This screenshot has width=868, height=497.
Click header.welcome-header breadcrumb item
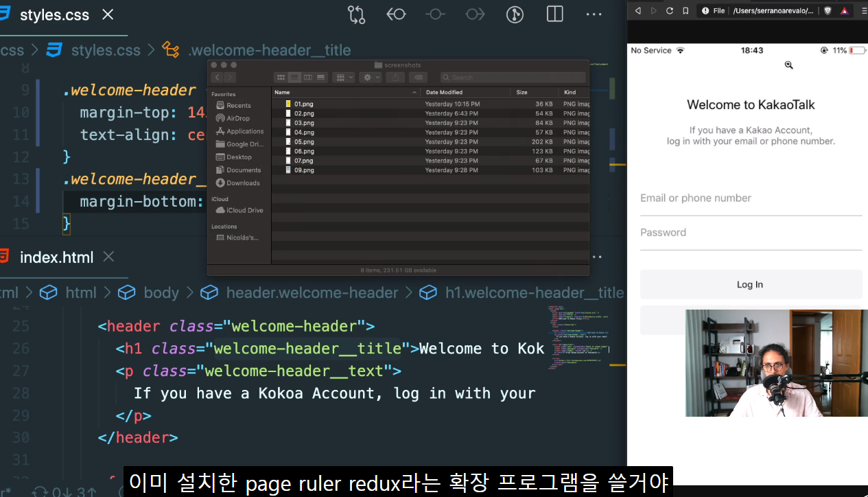pyautogui.click(x=312, y=293)
